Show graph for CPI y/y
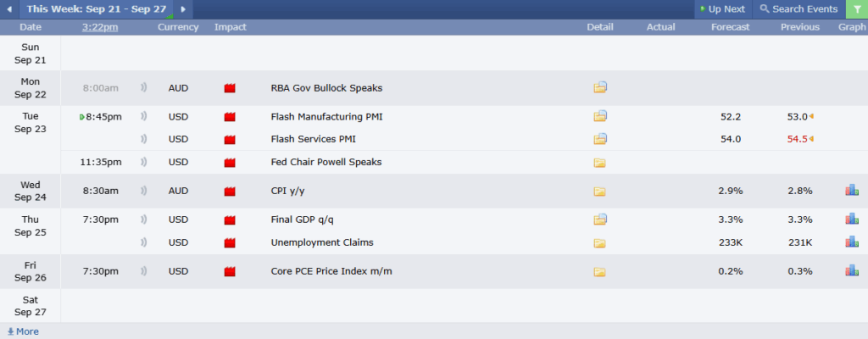868x339 pixels. pos(851,191)
